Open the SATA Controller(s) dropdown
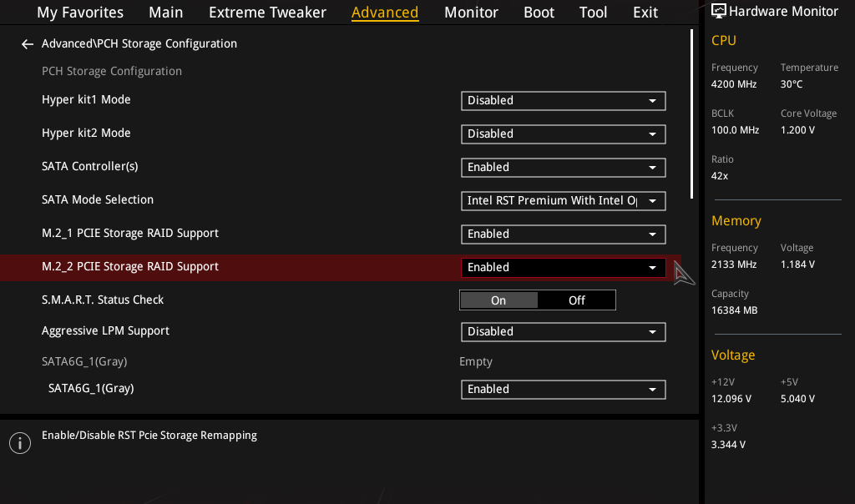This screenshot has height=504, width=855. (563, 167)
